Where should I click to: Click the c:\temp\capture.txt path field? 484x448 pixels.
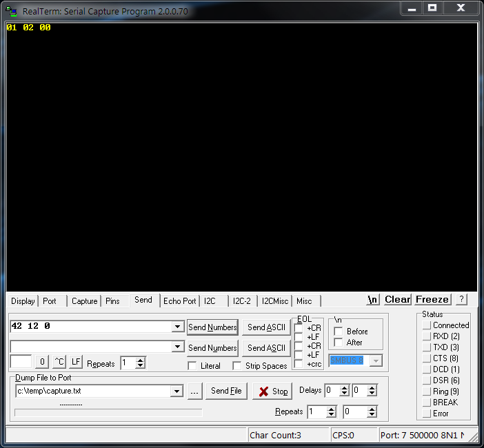pyautogui.click(x=93, y=391)
